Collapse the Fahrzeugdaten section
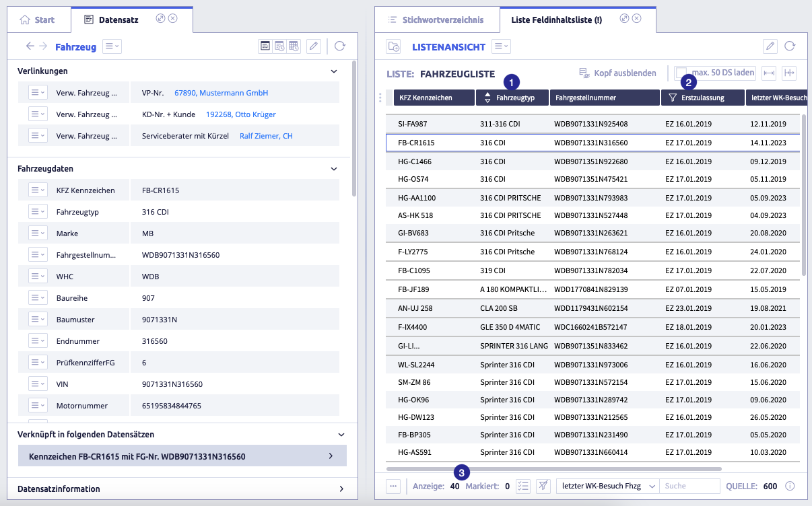 pyautogui.click(x=334, y=168)
